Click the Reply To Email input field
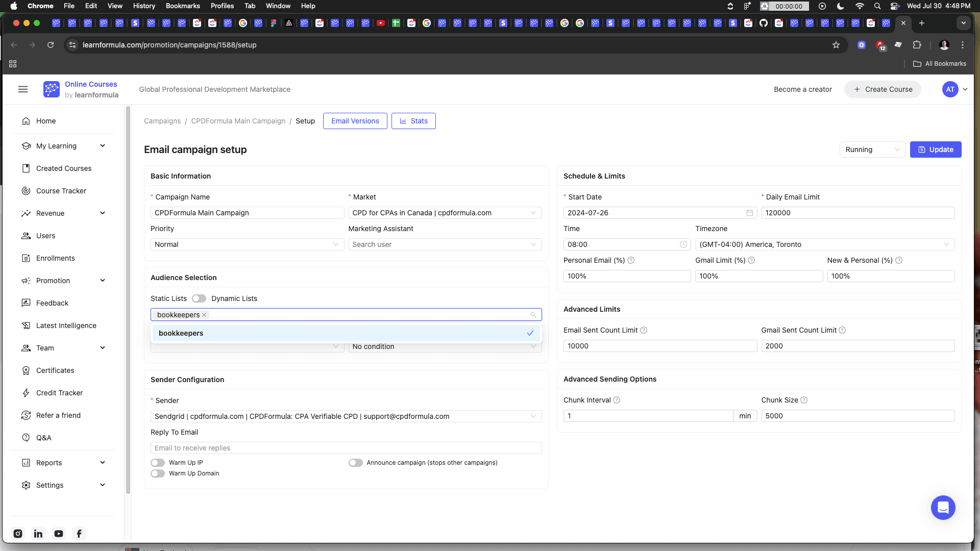The image size is (980, 551). point(346,448)
